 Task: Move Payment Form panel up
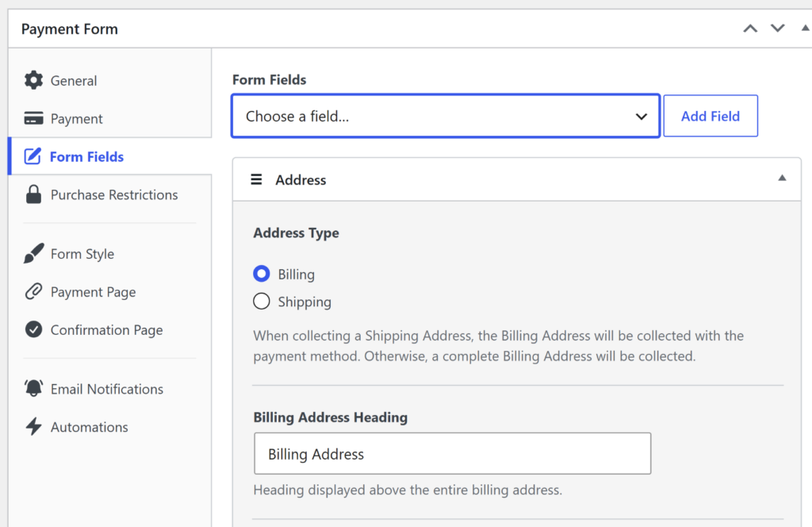pos(750,29)
